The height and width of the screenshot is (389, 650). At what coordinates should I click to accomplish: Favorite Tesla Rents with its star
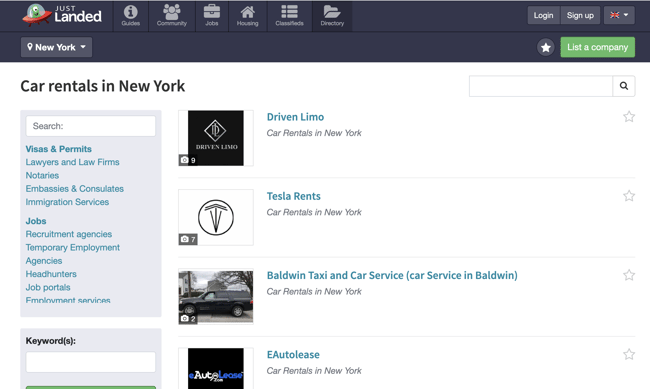pyautogui.click(x=629, y=196)
